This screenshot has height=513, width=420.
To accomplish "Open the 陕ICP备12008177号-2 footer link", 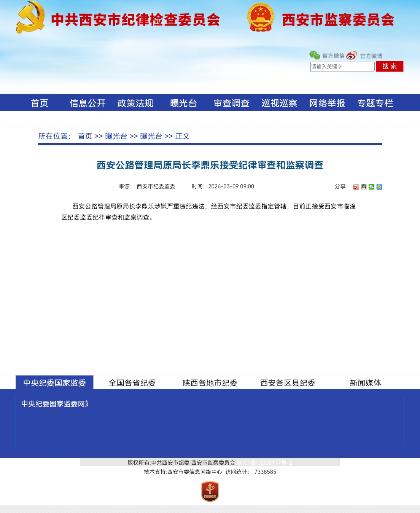I will click(x=264, y=463).
